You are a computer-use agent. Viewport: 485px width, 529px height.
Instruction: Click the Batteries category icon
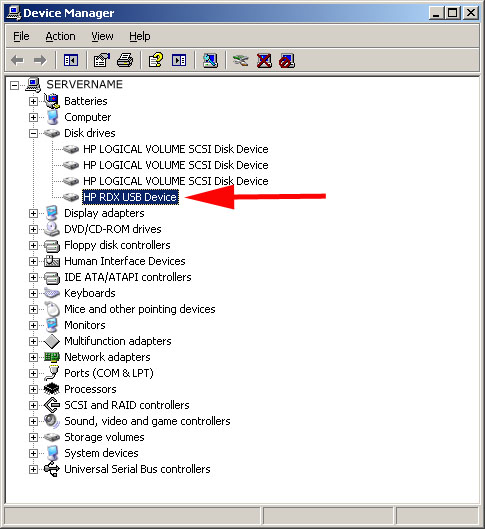pyautogui.click(x=52, y=101)
